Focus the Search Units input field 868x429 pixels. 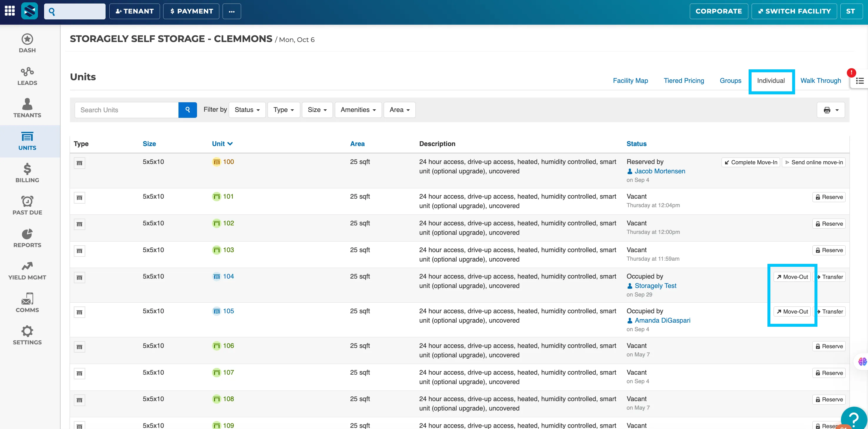(x=127, y=110)
